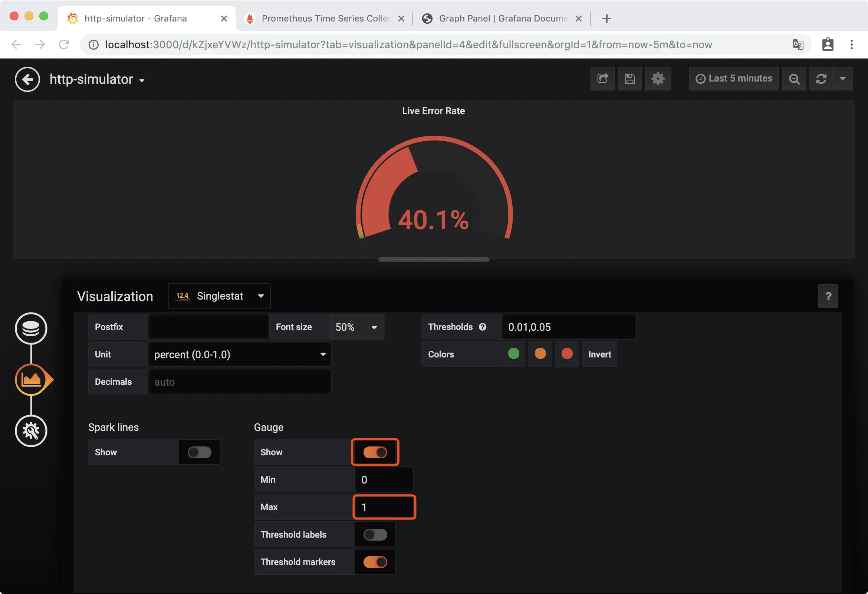Switch to the Prometheus Time Series tab
868x594 pixels.
tap(325, 18)
